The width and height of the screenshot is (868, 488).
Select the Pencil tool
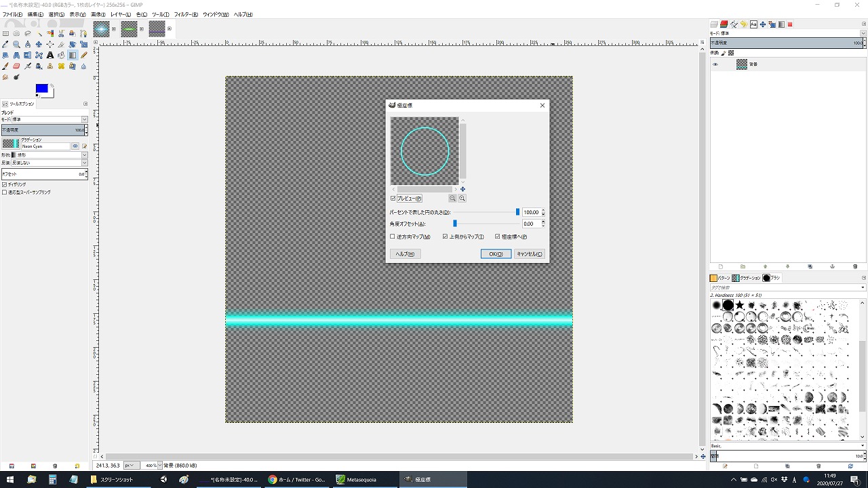coord(83,56)
